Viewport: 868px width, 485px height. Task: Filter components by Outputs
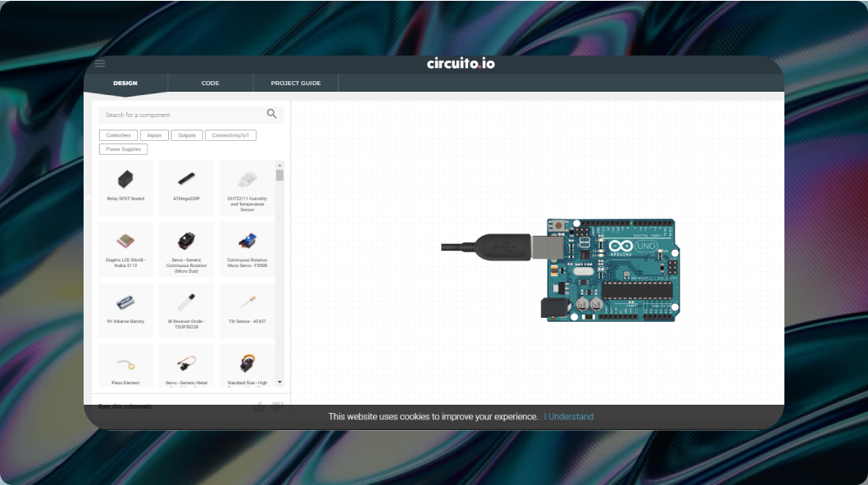(187, 135)
